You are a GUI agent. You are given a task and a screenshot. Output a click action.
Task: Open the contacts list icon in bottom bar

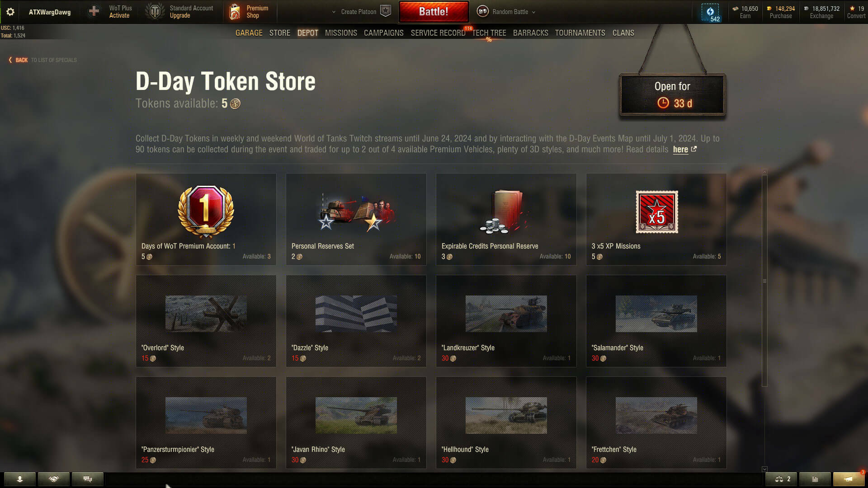tap(20, 479)
